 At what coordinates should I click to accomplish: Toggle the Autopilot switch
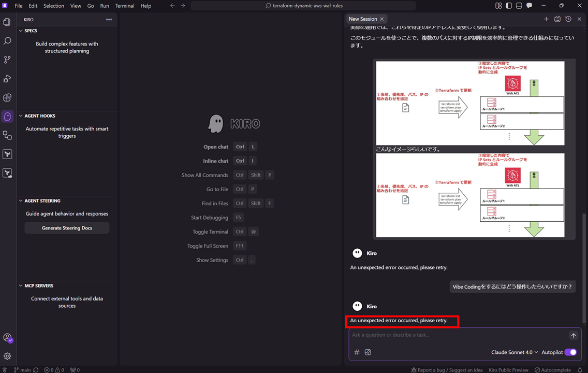(570, 352)
